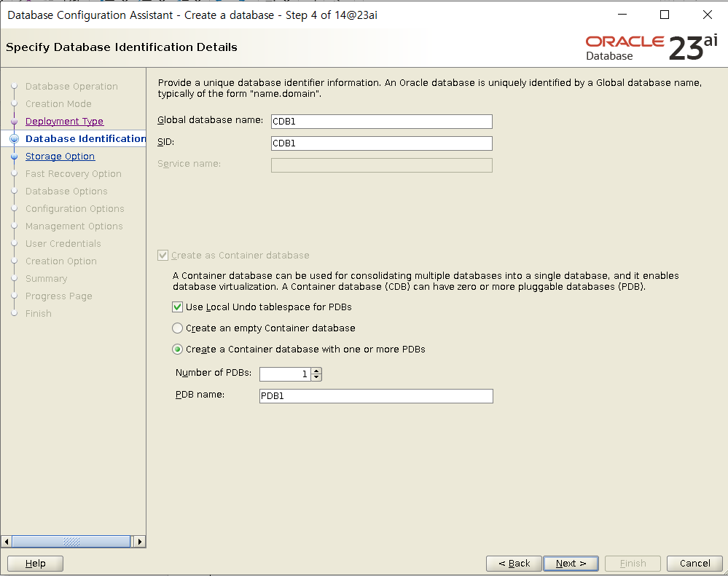Click the Configuration Options step text

(75, 209)
